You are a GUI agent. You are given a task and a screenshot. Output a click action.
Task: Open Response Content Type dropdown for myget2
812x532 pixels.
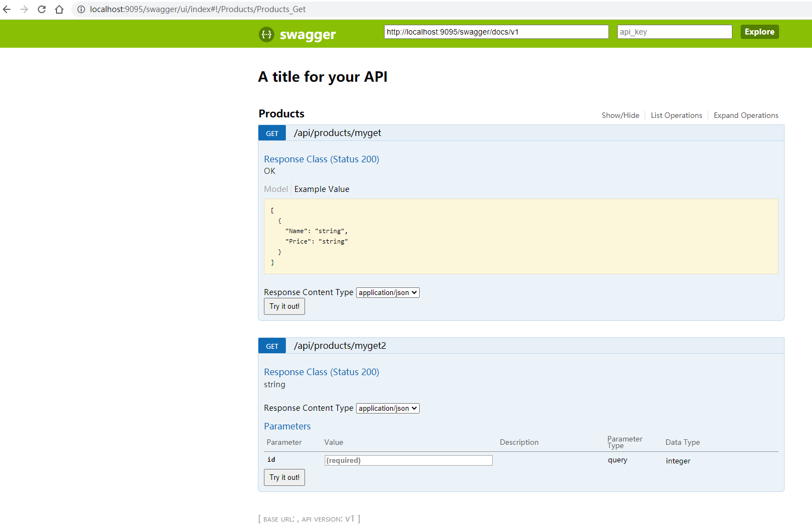pyautogui.click(x=388, y=408)
